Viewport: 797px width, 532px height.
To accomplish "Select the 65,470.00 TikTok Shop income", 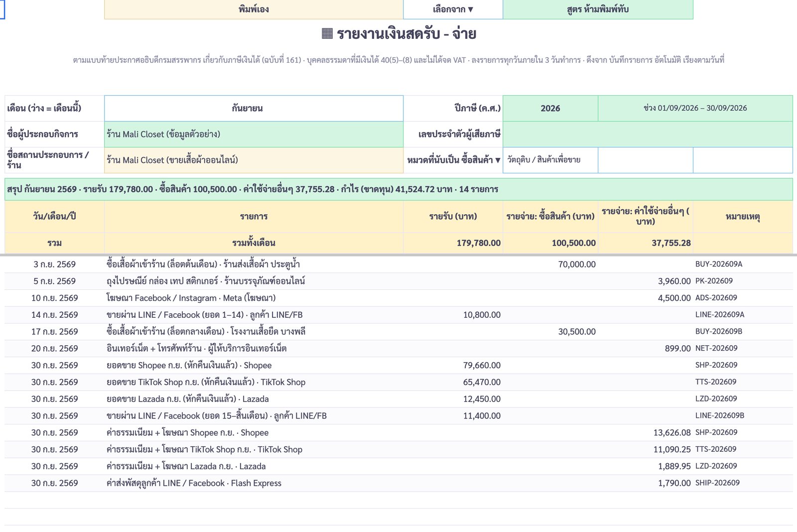I will [x=453, y=382].
